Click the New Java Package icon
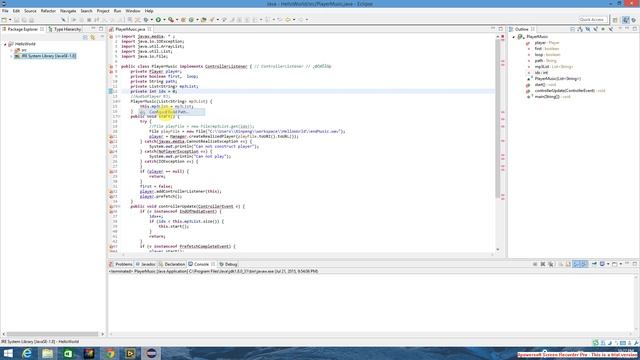 tap(184, 20)
